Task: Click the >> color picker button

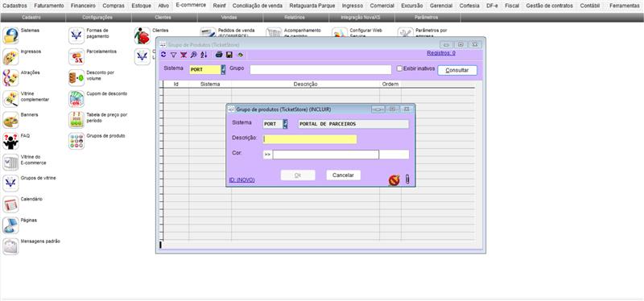Action: (267, 155)
